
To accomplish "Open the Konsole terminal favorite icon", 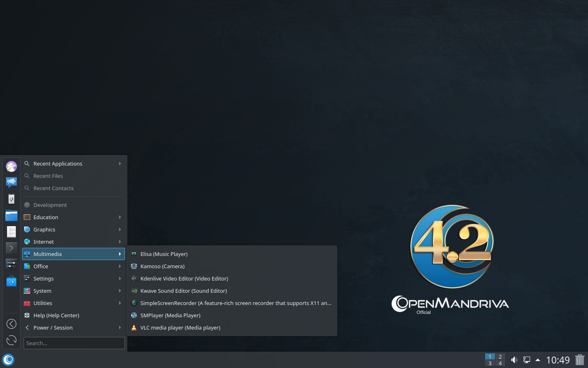I will pyautogui.click(x=11, y=248).
